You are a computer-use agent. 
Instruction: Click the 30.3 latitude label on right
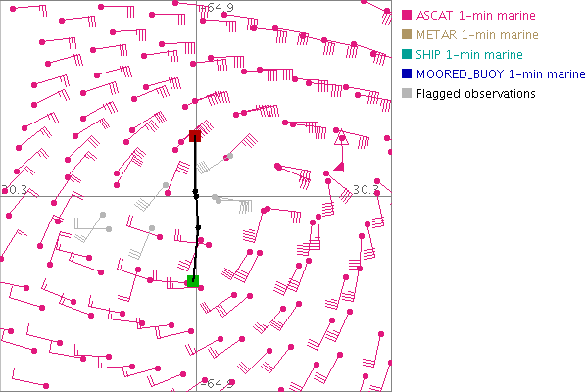pos(367,189)
